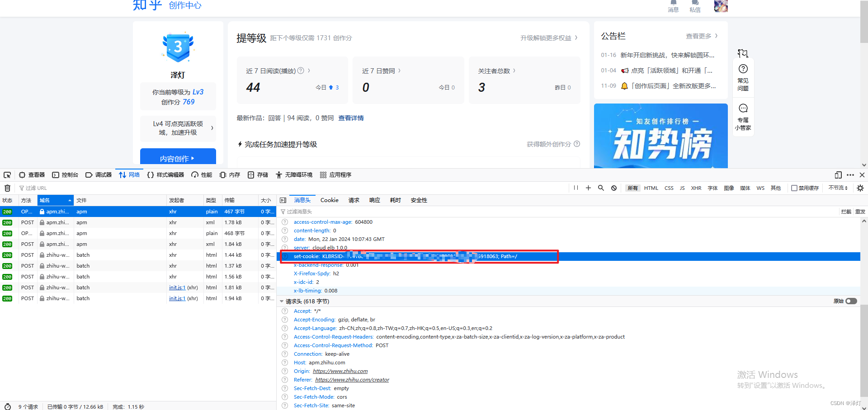868x410 pixels.
Task: Click the megaphone icon in 01-04 notice
Action: click(x=625, y=71)
